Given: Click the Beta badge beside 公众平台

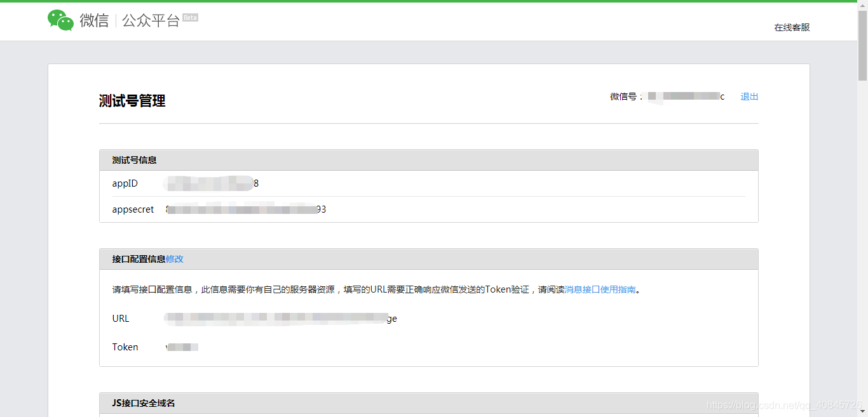Looking at the screenshot, I should click(x=191, y=18).
